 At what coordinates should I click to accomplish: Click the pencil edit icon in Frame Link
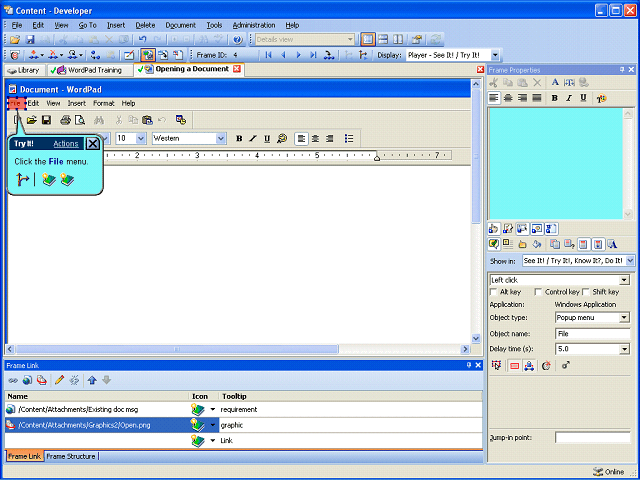[59, 380]
